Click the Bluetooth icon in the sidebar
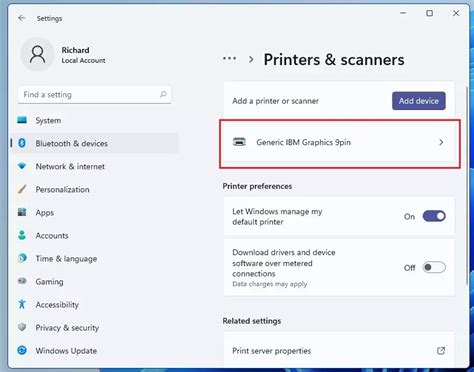The width and height of the screenshot is (474, 372). pyautogui.click(x=22, y=143)
